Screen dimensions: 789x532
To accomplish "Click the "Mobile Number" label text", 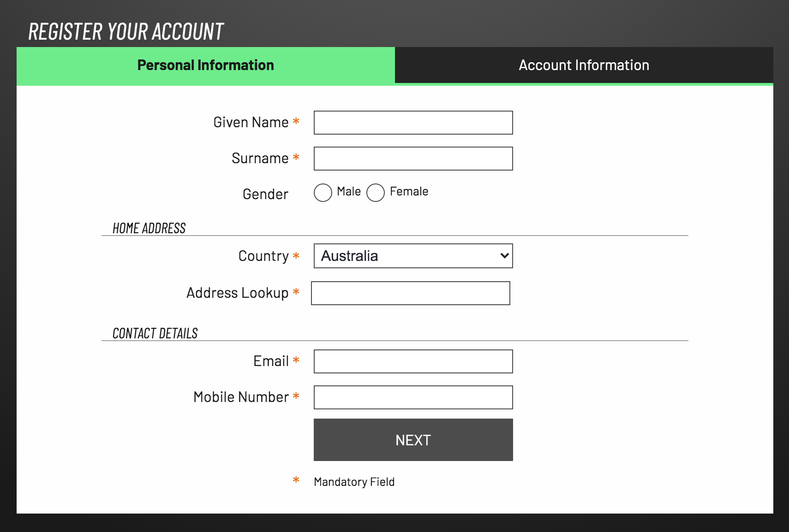I will click(241, 397).
